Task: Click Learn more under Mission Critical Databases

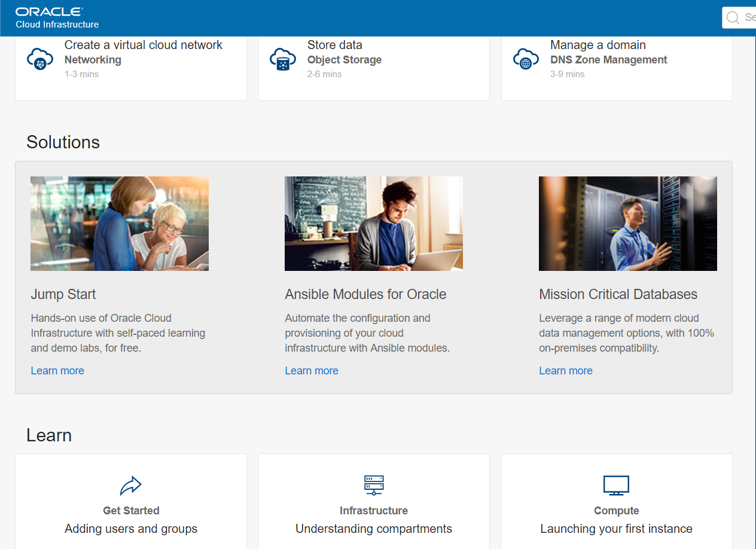Action: 566,371
